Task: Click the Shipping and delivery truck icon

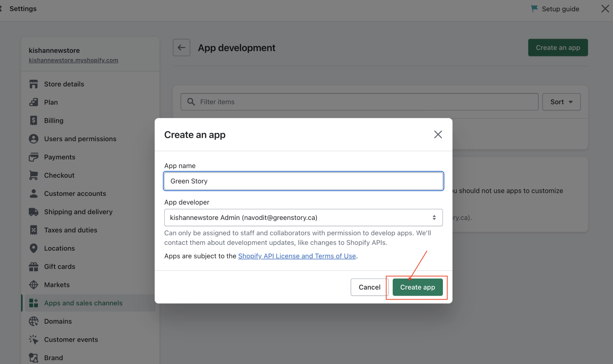Action: tap(34, 212)
